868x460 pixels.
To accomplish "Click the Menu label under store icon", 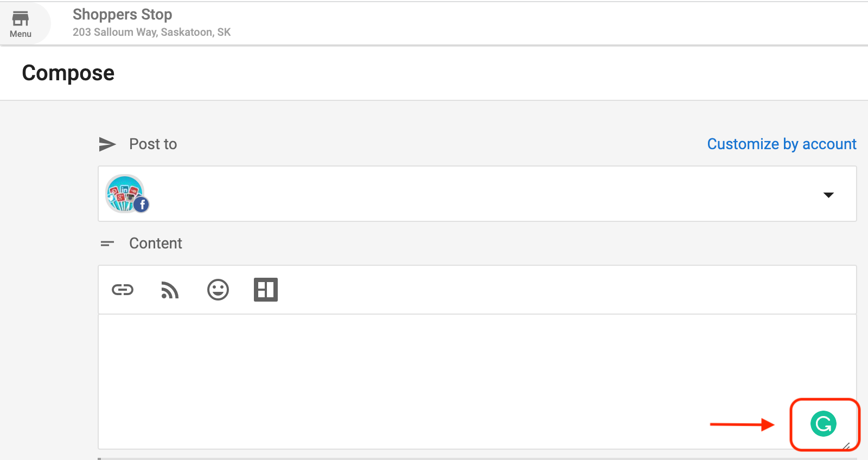I will [21, 34].
